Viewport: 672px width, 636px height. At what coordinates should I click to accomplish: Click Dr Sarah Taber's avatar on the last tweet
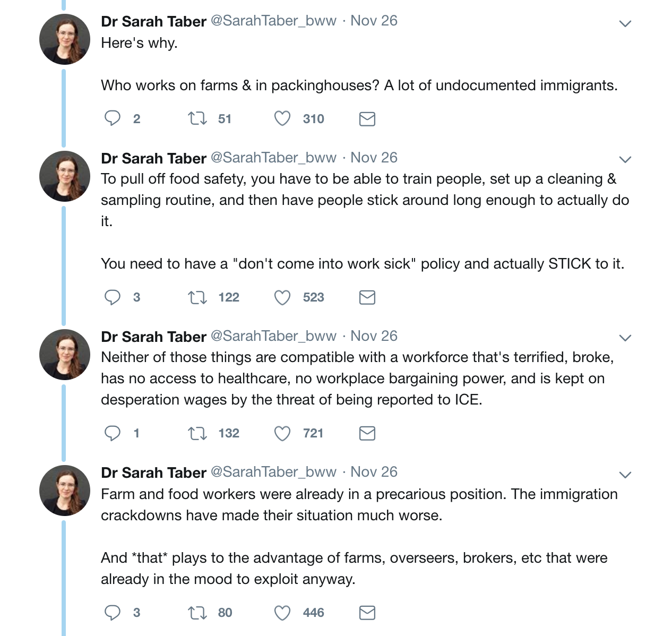65,491
